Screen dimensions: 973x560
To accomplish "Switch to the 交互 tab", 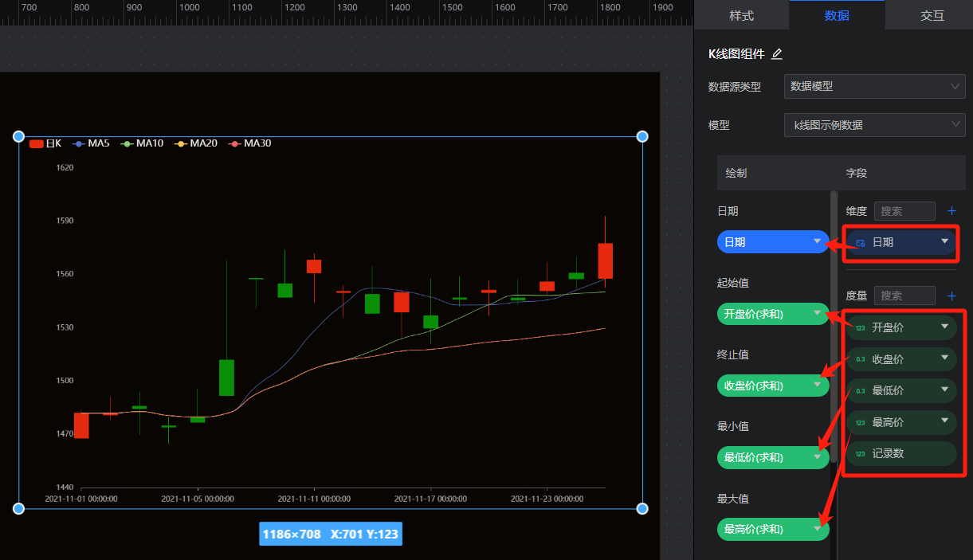I will click(x=932, y=15).
